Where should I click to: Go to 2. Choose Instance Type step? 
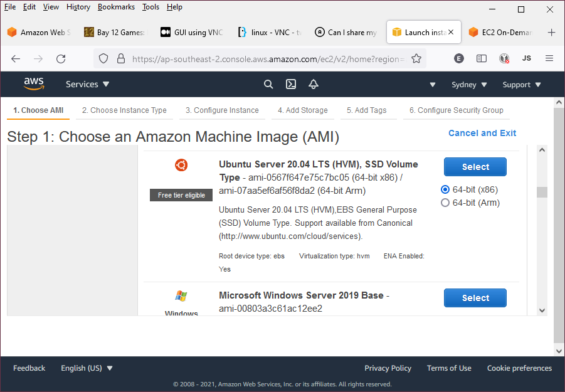[x=124, y=110]
